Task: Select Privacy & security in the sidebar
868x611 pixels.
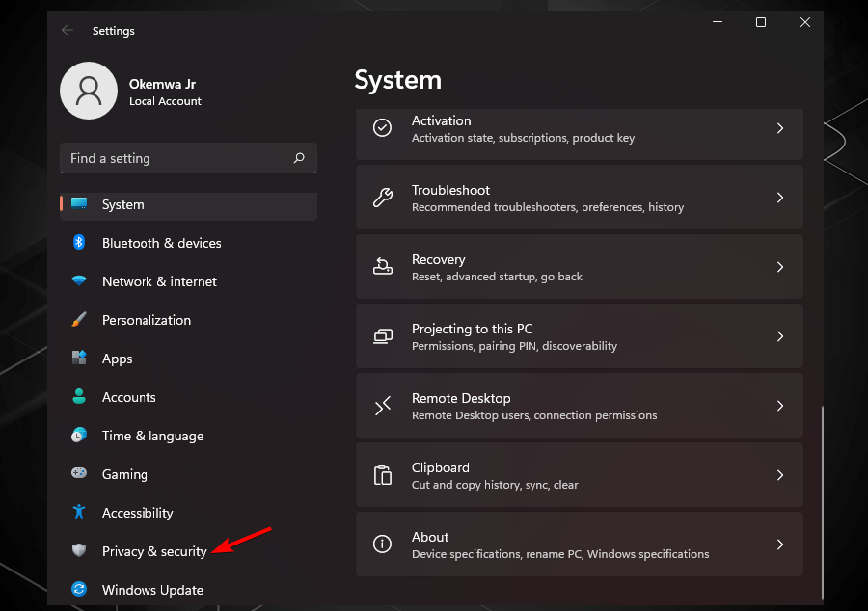Action: [154, 551]
